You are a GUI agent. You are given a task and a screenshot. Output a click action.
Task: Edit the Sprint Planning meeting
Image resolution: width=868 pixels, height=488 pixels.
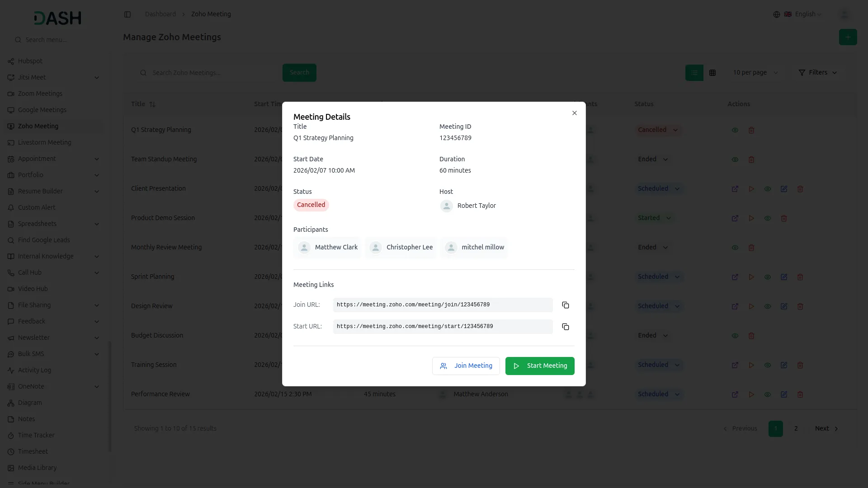coord(784,277)
